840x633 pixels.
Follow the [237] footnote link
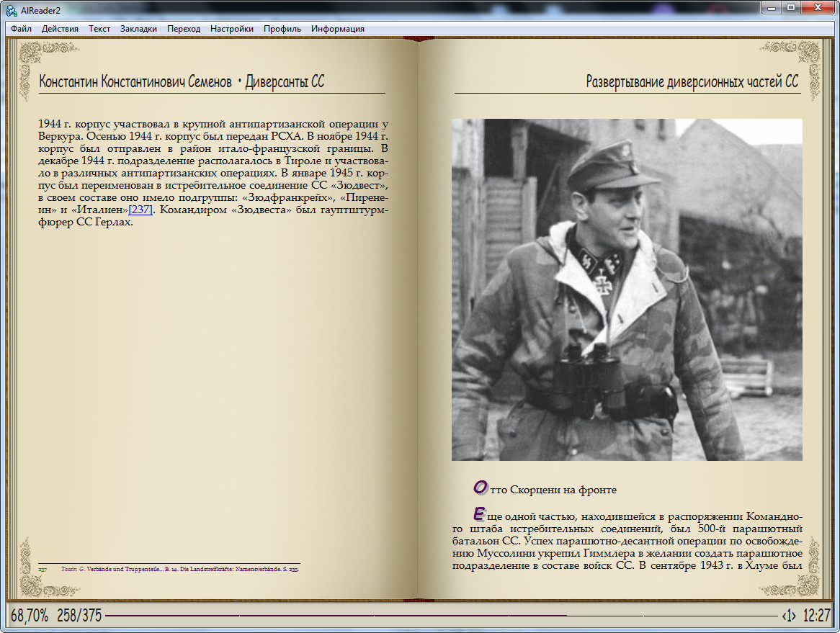pyautogui.click(x=140, y=210)
